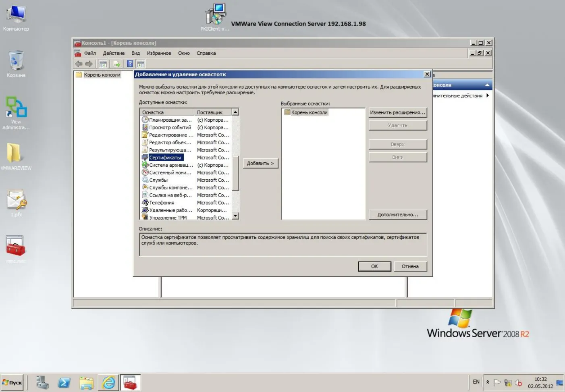Collapse the action pane section with the arrow
This screenshot has height=392, width=565.
pyautogui.click(x=487, y=85)
